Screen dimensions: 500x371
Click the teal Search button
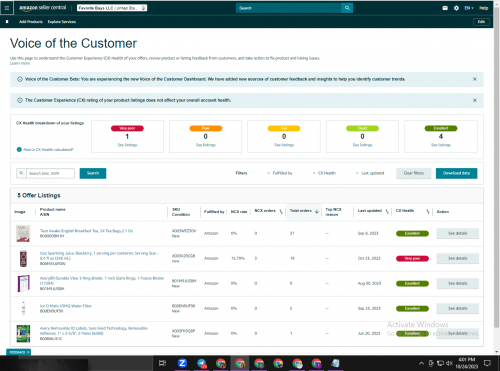coord(93,173)
